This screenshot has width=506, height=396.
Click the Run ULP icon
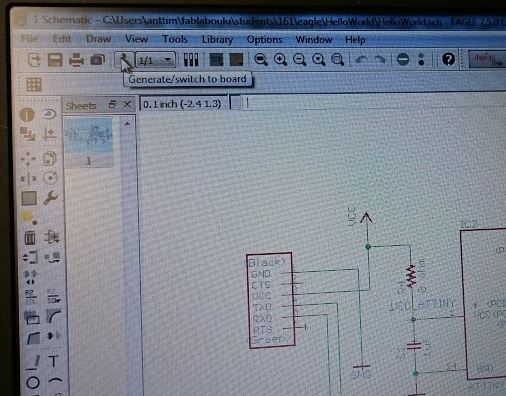pyautogui.click(x=236, y=60)
